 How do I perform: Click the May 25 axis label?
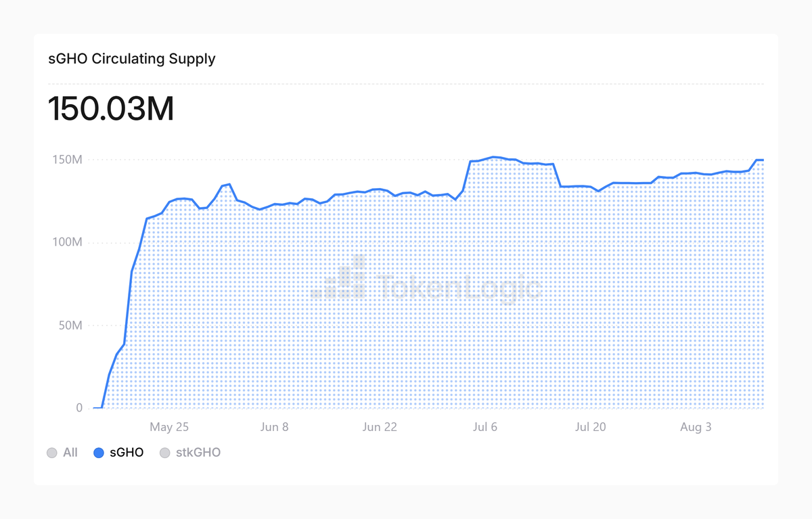click(x=169, y=427)
